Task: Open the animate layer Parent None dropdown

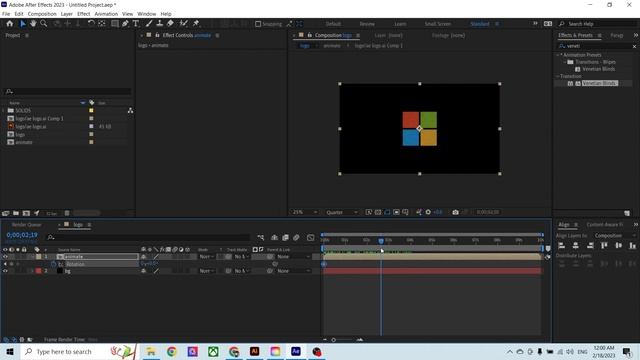Action: 293,257
